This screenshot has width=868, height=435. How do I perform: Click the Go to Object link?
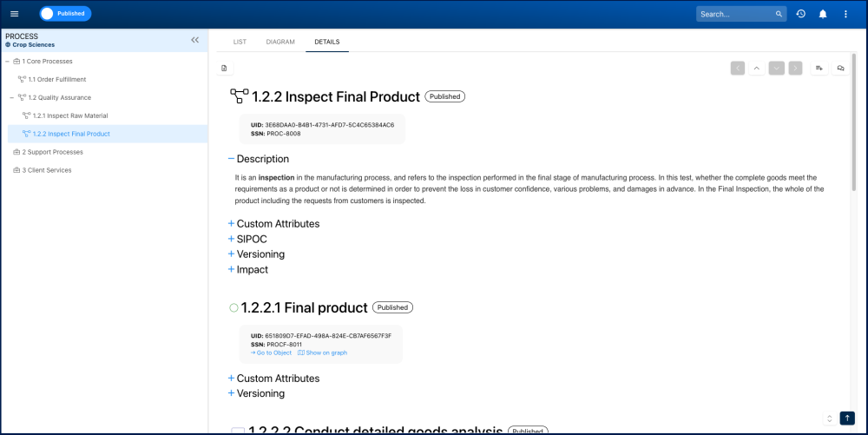click(x=272, y=353)
